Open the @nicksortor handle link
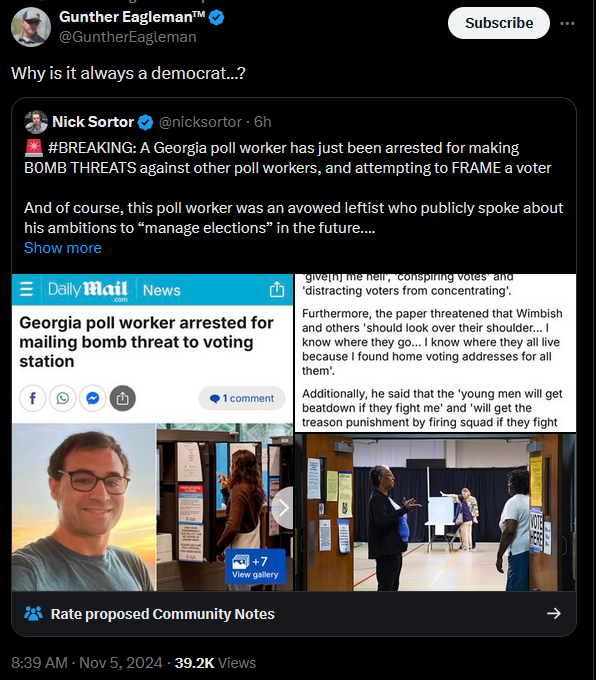 point(200,122)
